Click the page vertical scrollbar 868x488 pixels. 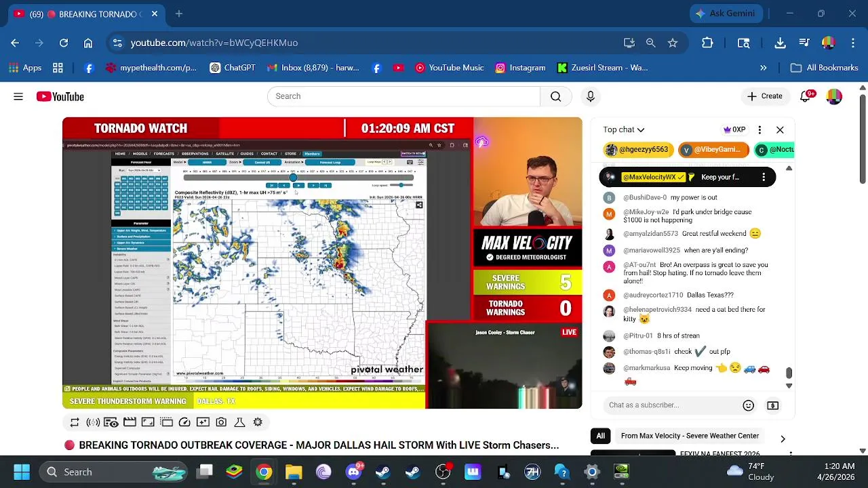click(x=863, y=139)
